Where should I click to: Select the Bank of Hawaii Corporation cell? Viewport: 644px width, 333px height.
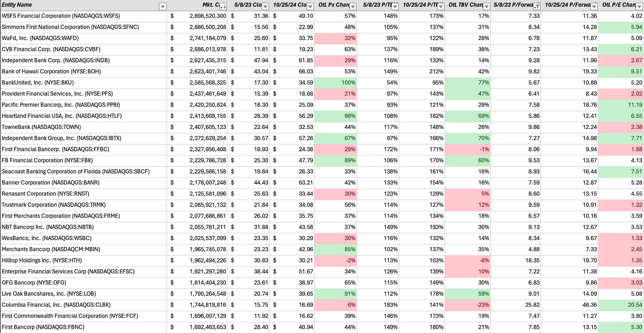(x=84, y=72)
